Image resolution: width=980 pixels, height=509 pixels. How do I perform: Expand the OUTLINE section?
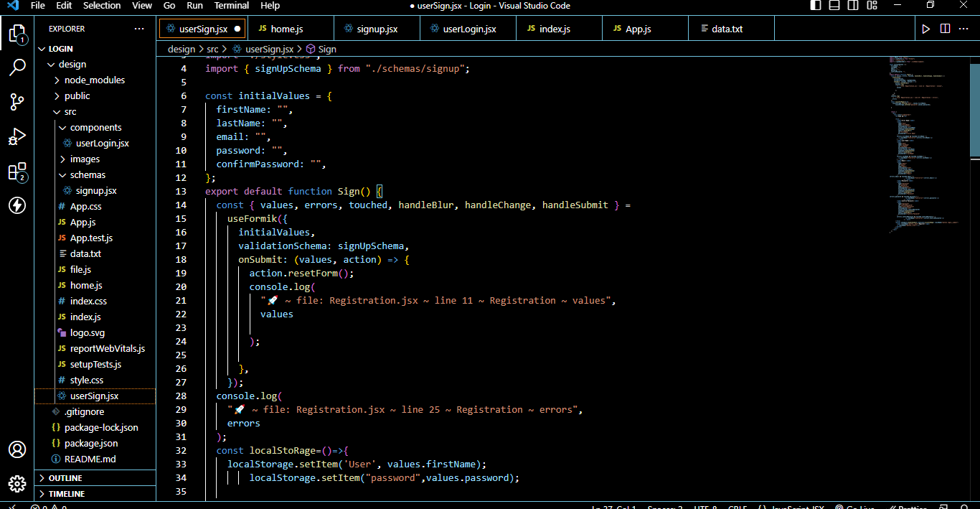95,478
